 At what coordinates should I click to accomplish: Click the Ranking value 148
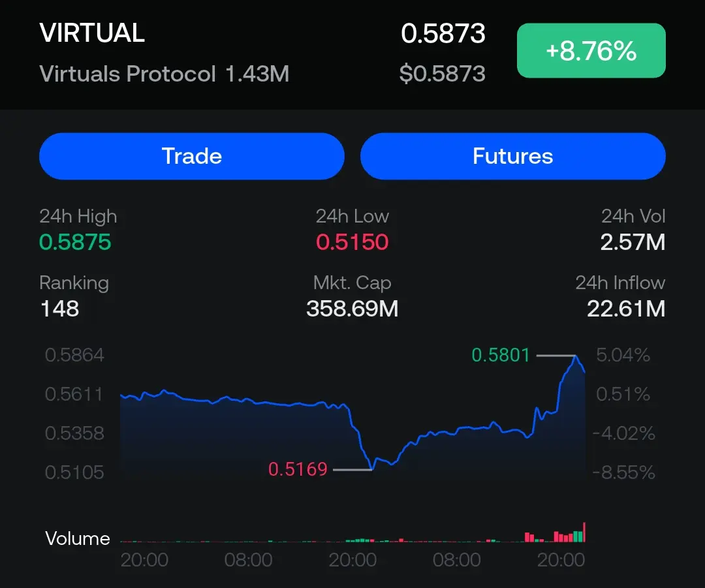tap(59, 309)
